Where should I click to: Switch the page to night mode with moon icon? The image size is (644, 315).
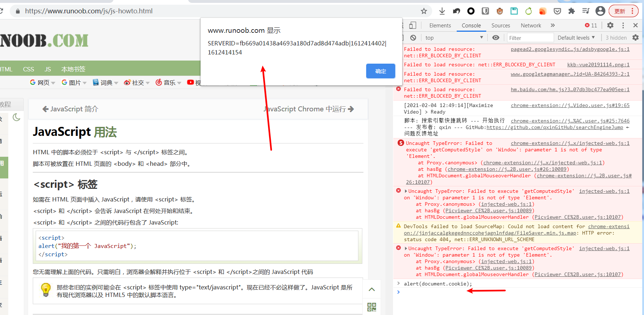(x=17, y=117)
